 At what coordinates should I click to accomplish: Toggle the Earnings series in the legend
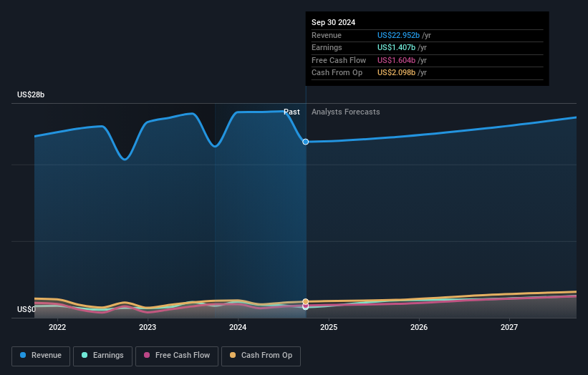point(102,356)
